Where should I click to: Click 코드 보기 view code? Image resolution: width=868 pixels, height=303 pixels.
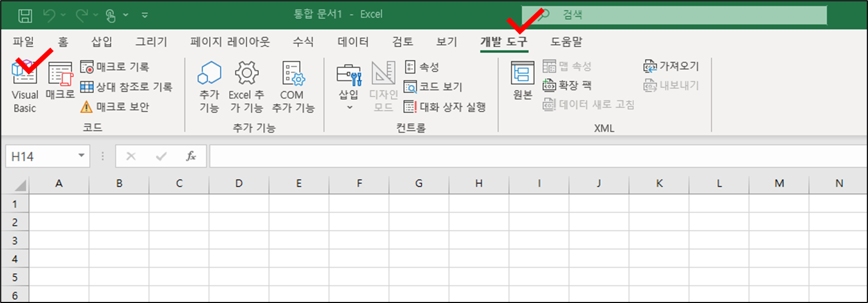[x=433, y=87]
